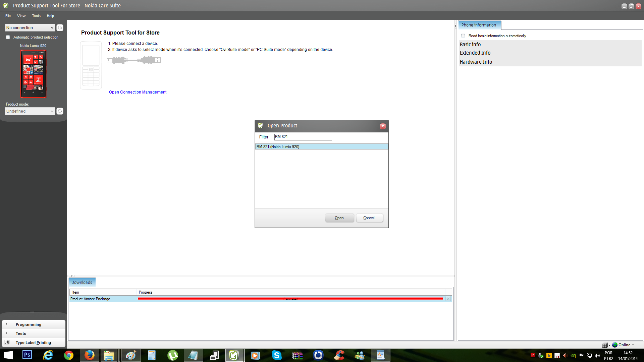Image resolution: width=644 pixels, height=362 pixels.
Task: Open the No connection dropdown
Action: tap(30, 27)
